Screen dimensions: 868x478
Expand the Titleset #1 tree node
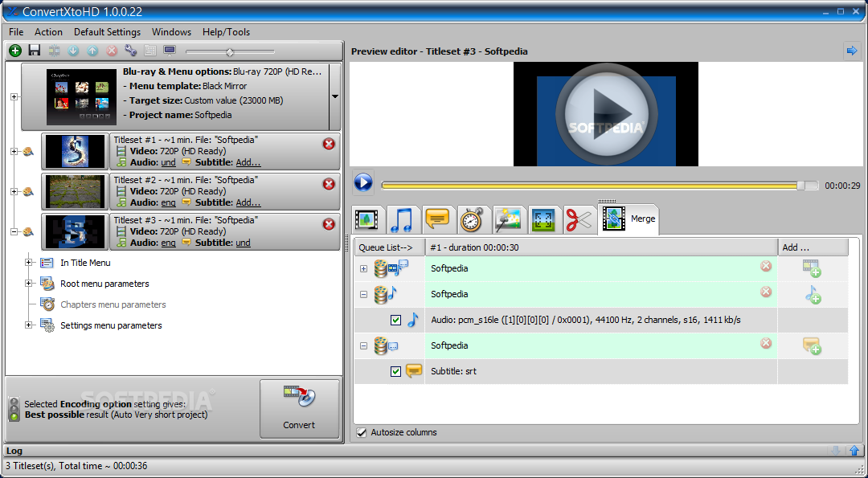[14, 151]
